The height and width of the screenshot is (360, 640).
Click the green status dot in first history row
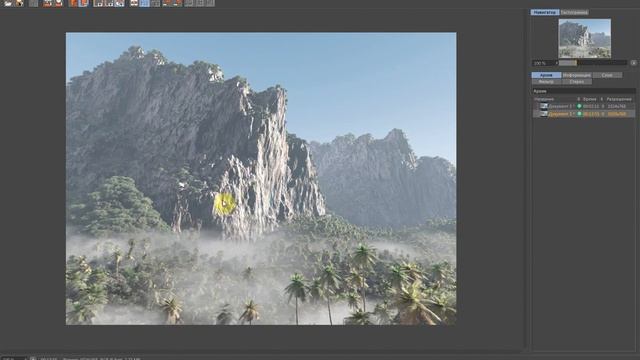tap(579, 106)
